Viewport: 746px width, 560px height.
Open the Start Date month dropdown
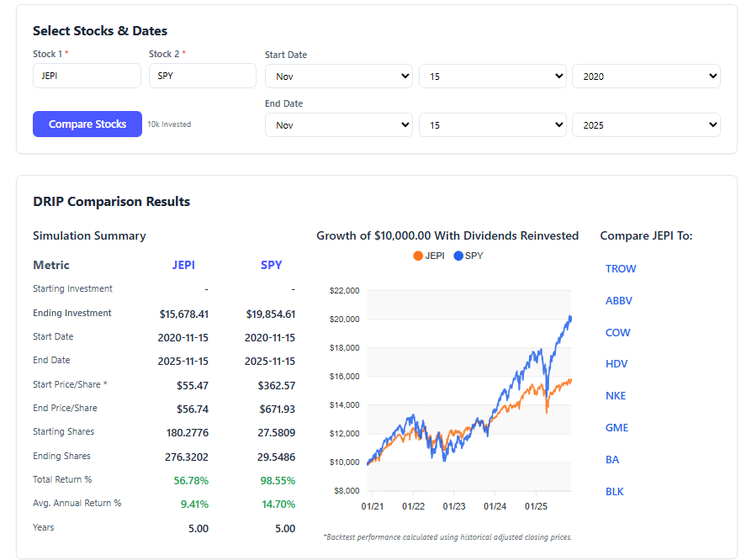[x=339, y=76]
